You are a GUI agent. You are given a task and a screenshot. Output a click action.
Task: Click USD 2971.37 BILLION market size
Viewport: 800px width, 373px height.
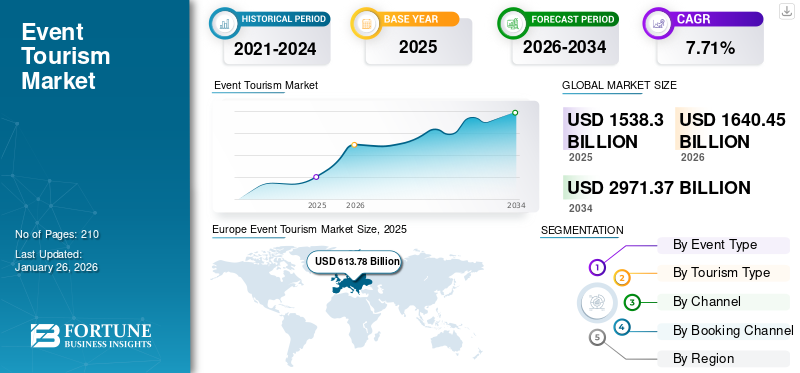click(659, 187)
